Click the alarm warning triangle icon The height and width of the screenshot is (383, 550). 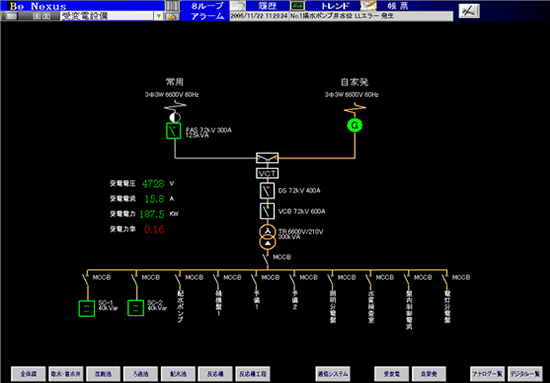click(172, 16)
